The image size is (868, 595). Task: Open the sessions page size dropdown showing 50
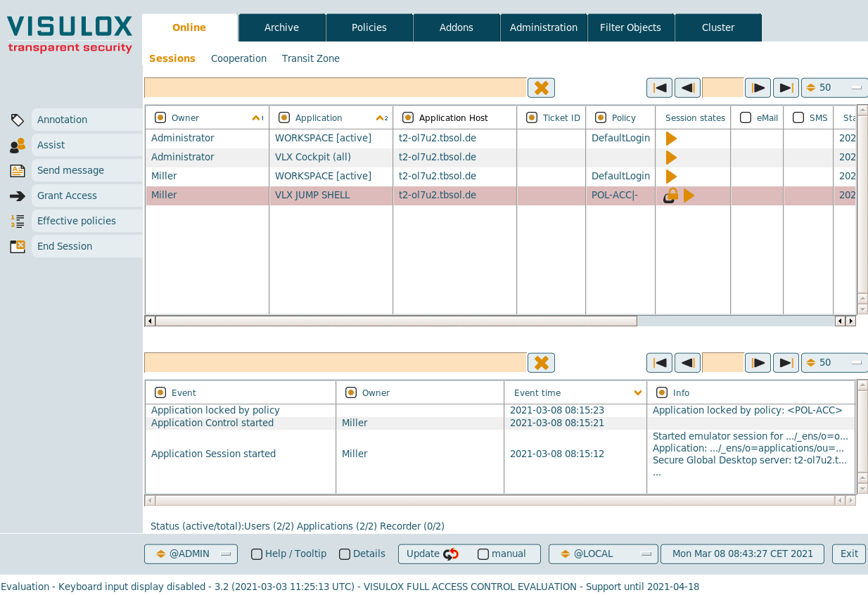(x=834, y=88)
